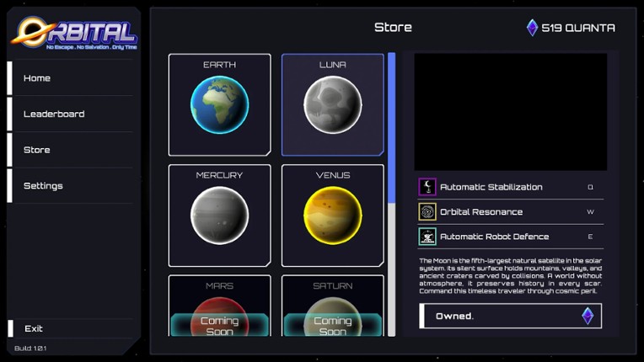Viewport: 644px width, 362px height.
Task: Select the Luna planet card
Action: coord(332,105)
